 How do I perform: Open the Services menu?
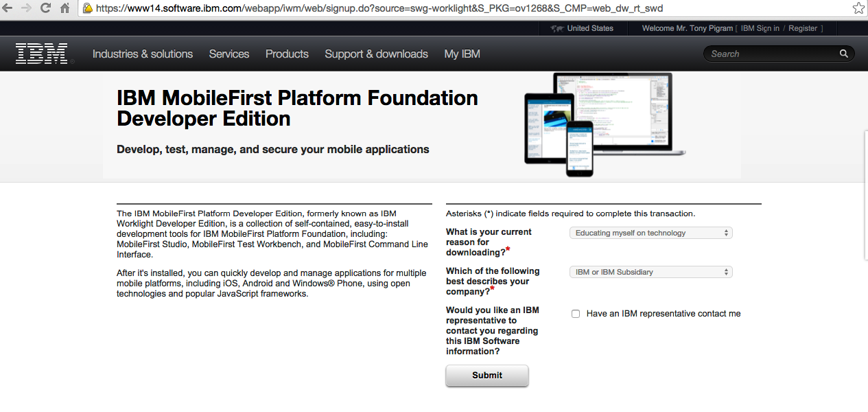pos(229,54)
